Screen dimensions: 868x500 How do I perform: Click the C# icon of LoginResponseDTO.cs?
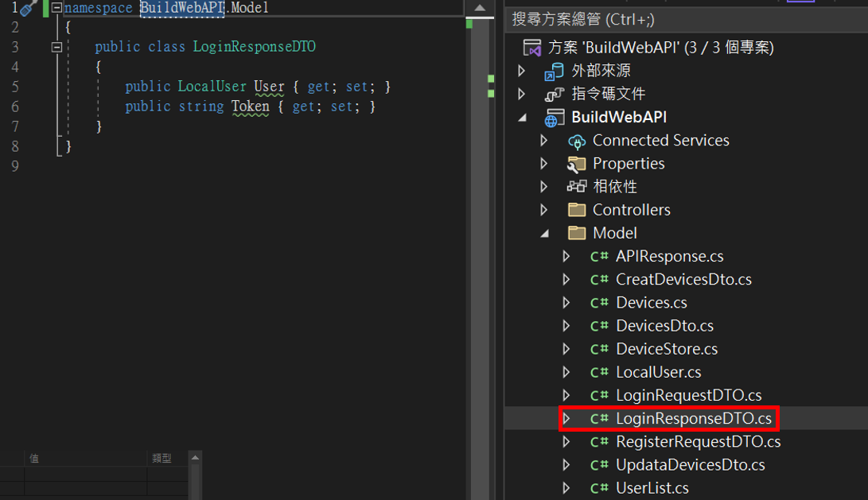pos(600,419)
